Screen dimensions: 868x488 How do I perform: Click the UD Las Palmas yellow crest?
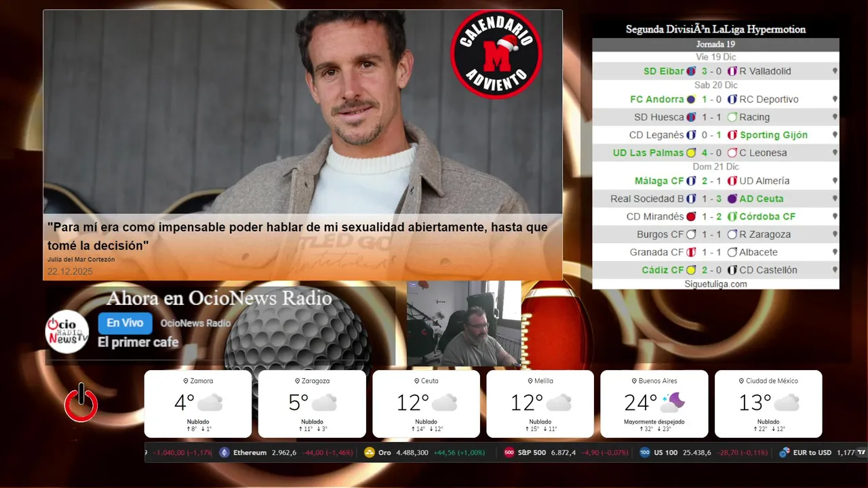[x=691, y=153]
